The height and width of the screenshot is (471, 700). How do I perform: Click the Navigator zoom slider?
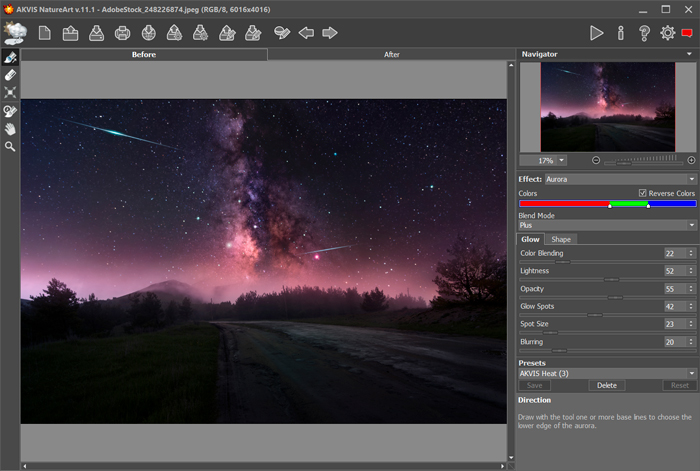pos(644,163)
